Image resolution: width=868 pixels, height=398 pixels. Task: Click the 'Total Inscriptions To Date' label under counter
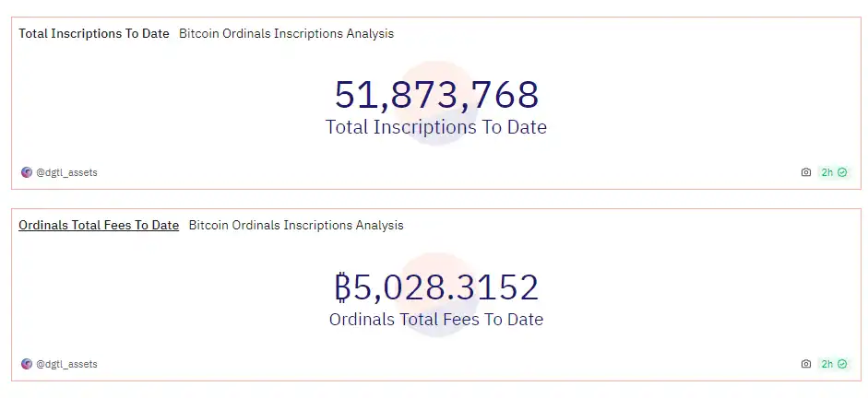[436, 127]
